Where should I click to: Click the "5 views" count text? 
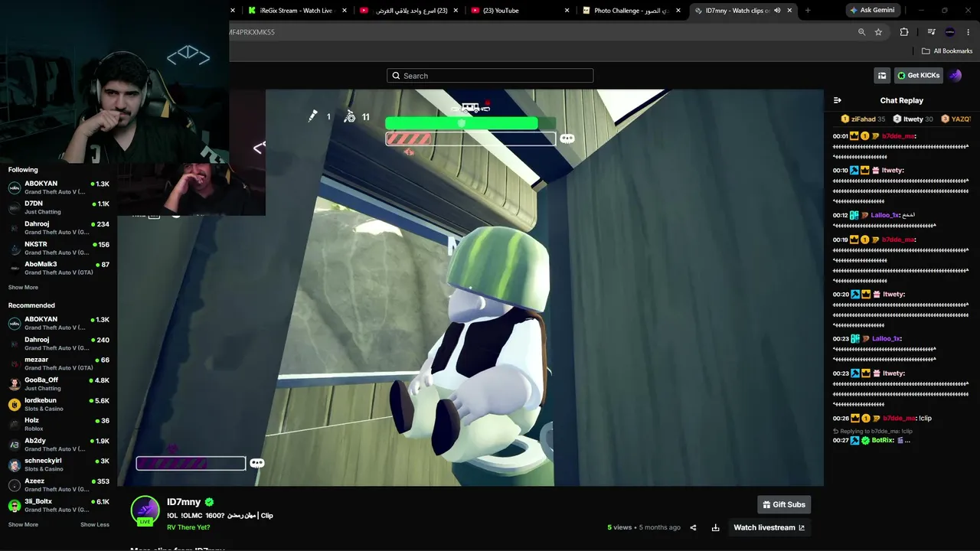(619, 527)
